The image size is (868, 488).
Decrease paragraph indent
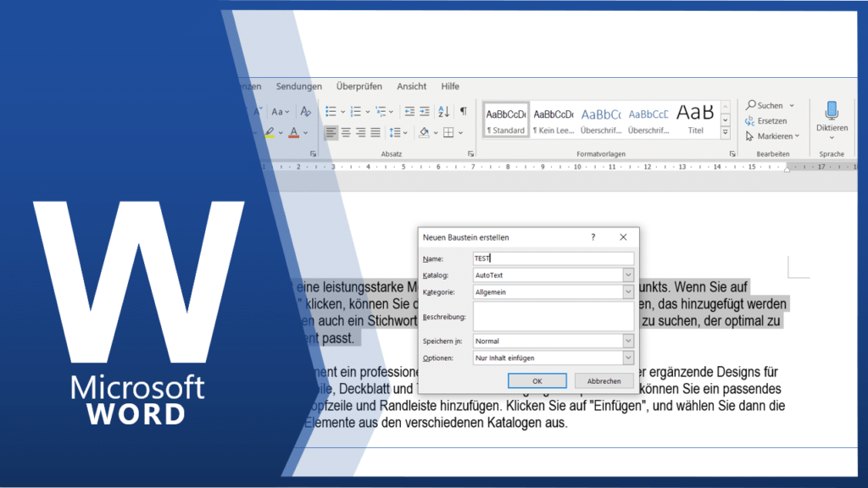(x=409, y=112)
